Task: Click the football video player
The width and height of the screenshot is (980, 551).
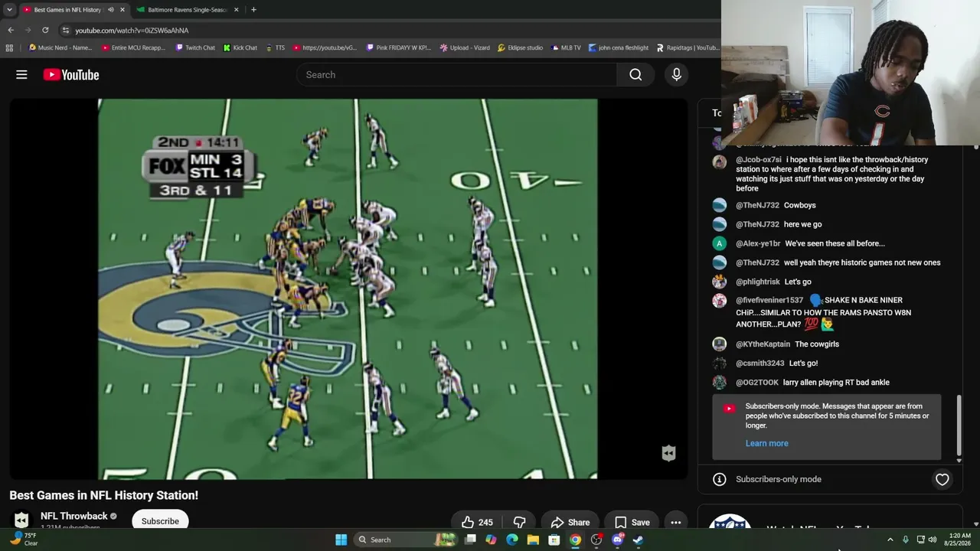Action: coord(348,289)
